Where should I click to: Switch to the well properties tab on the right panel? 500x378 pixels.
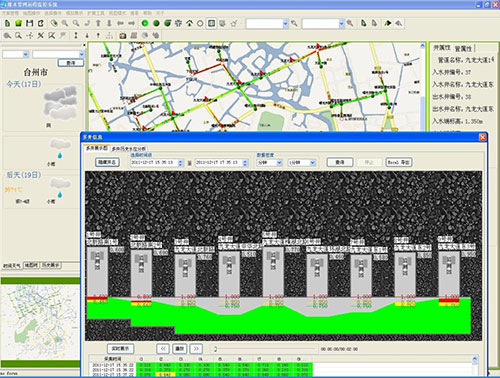[442, 48]
